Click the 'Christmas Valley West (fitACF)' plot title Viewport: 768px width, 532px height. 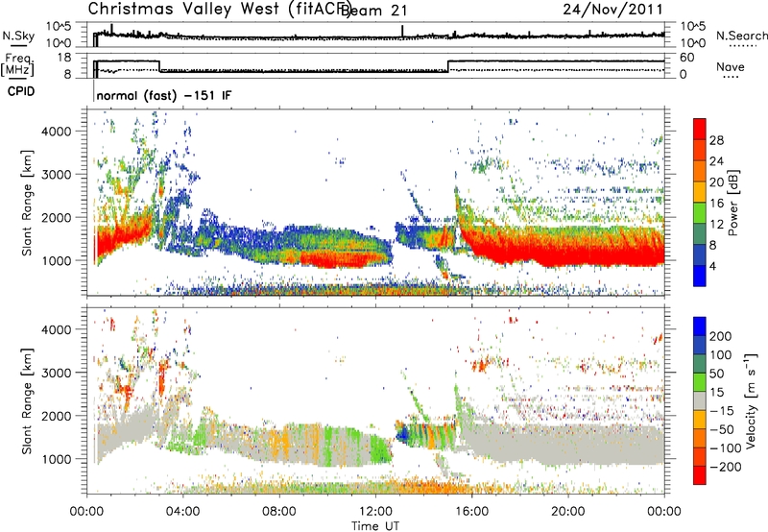click(219, 10)
